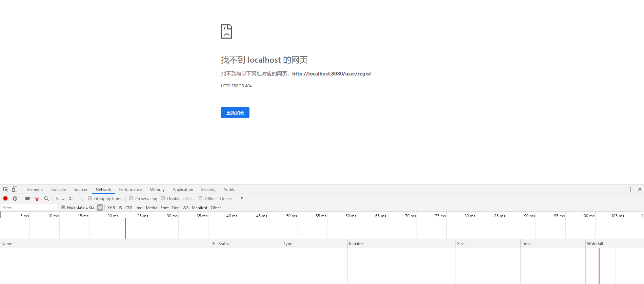This screenshot has width=644, height=284.
Task: Clear the network log icon
Action: tap(15, 198)
